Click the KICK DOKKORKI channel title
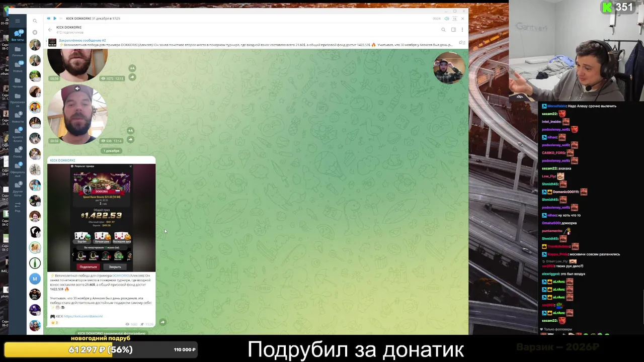644x362 pixels. click(x=69, y=27)
